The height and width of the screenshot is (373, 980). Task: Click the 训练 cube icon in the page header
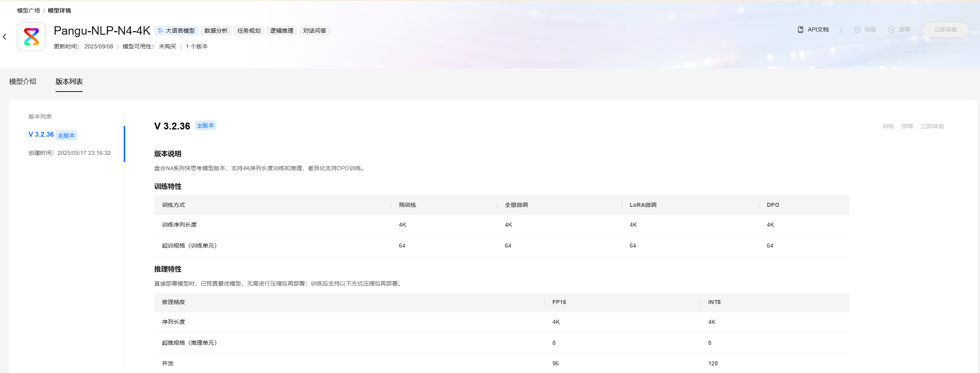pyautogui.click(x=858, y=30)
